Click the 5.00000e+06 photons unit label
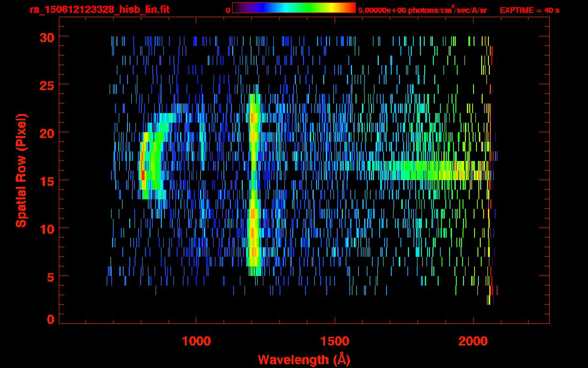The height and width of the screenshot is (368, 588). click(x=422, y=10)
